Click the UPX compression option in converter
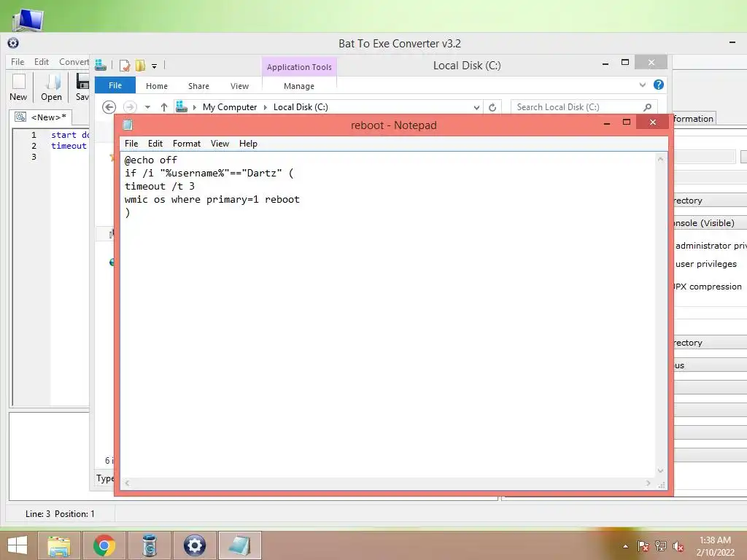 coord(708,287)
